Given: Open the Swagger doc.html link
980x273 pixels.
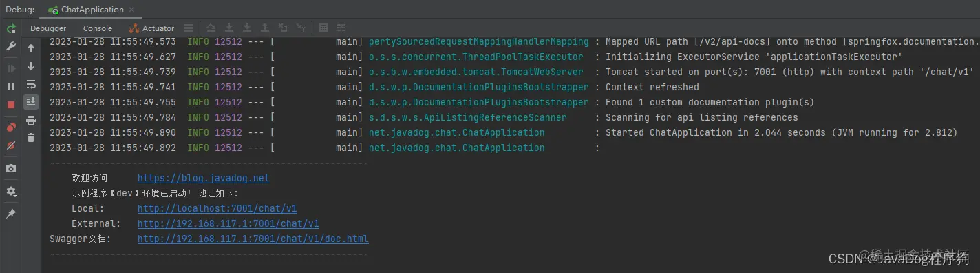Looking at the screenshot, I should [253, 239].
